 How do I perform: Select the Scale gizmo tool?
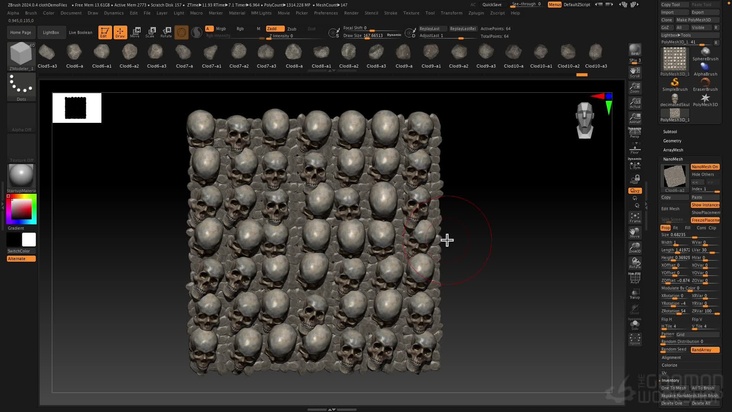pyautogui.click(x=151, y=32)
